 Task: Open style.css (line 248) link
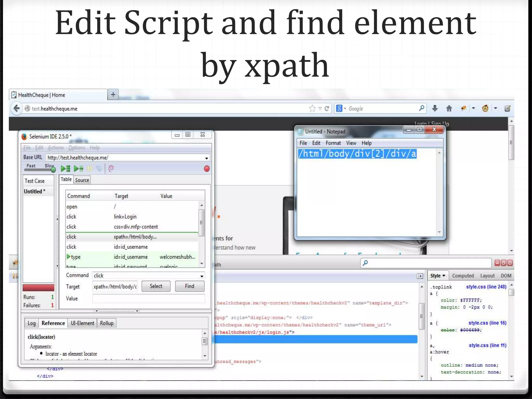(x=486, y=287)
